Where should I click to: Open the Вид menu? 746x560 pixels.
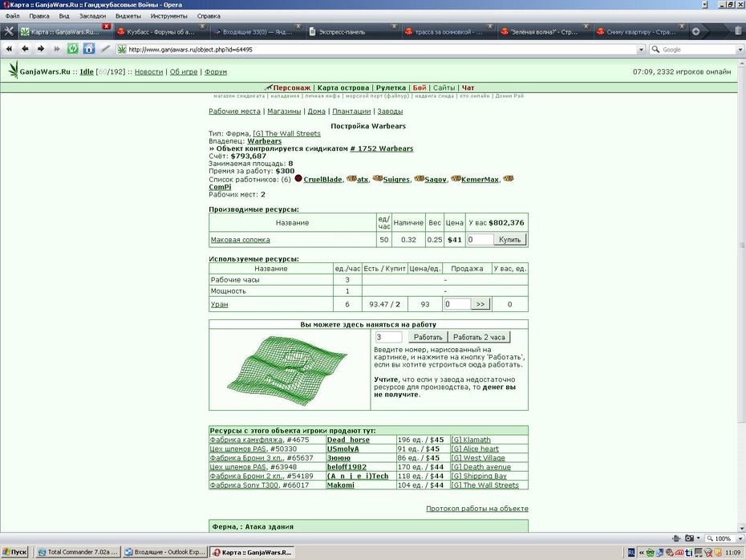pos(64,16)
